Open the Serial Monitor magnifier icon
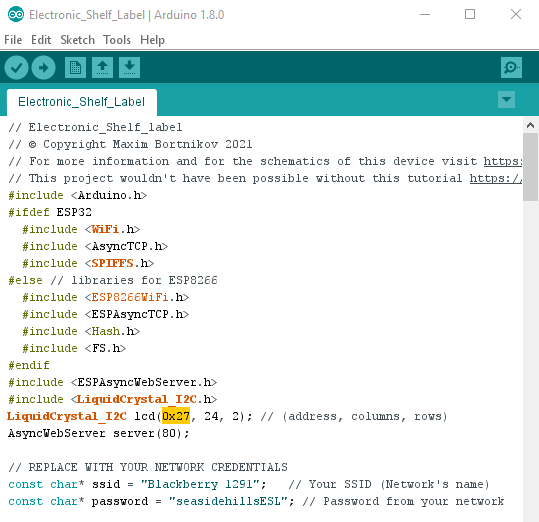The height and width of the screenshot is (522, 539). 511,68
